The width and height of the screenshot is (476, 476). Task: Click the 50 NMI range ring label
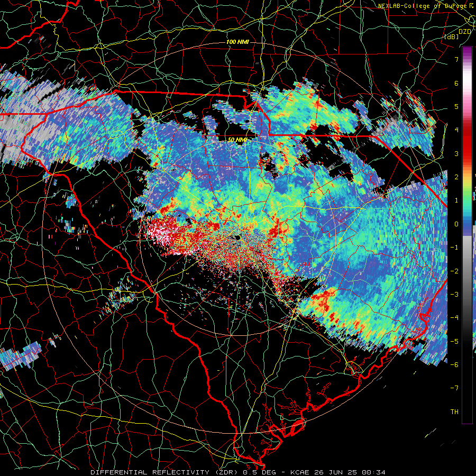[x=237, y=140]
